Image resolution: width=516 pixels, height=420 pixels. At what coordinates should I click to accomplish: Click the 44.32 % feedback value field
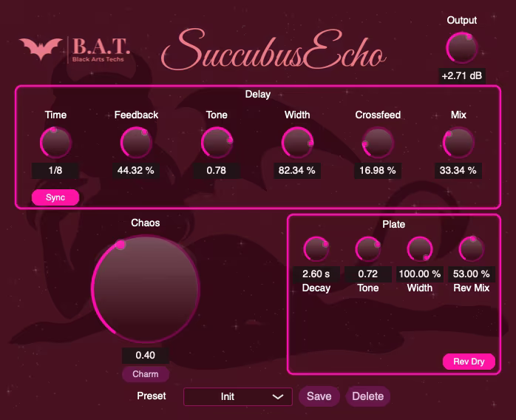(136, 170)
